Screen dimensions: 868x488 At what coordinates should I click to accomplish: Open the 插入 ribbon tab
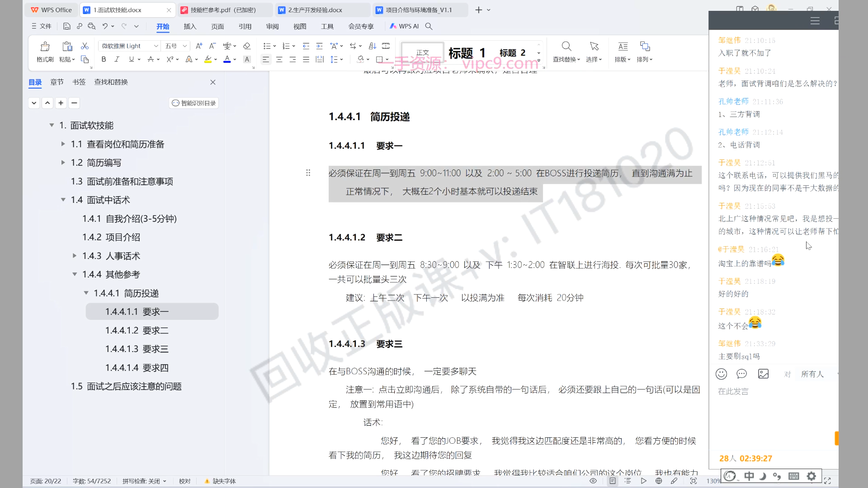(190, 26)
